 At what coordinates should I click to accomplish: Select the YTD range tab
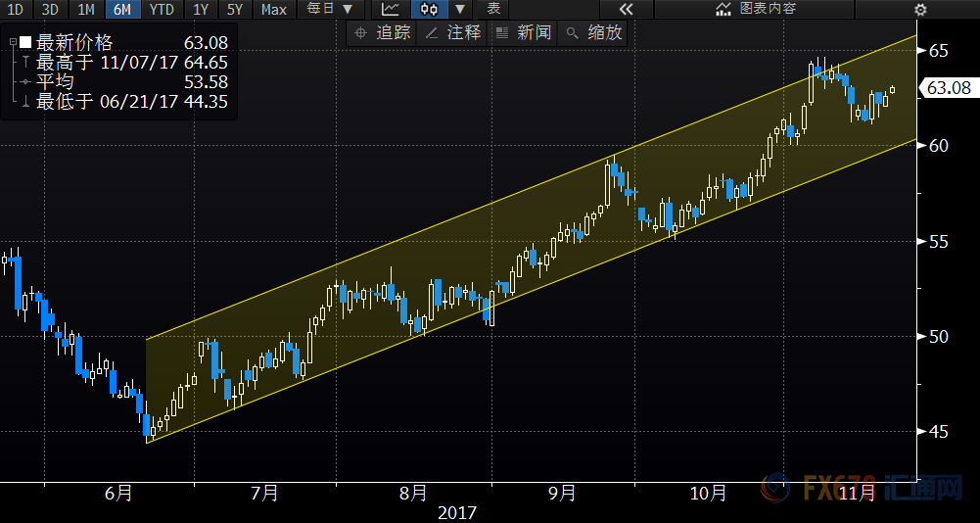162,10
